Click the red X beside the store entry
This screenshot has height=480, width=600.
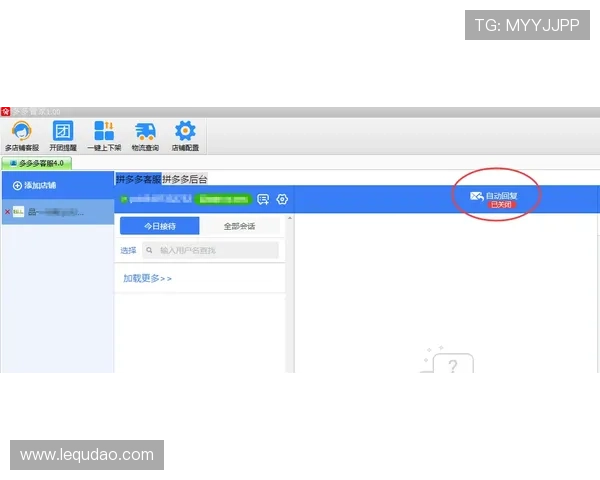tap(8, 212)
